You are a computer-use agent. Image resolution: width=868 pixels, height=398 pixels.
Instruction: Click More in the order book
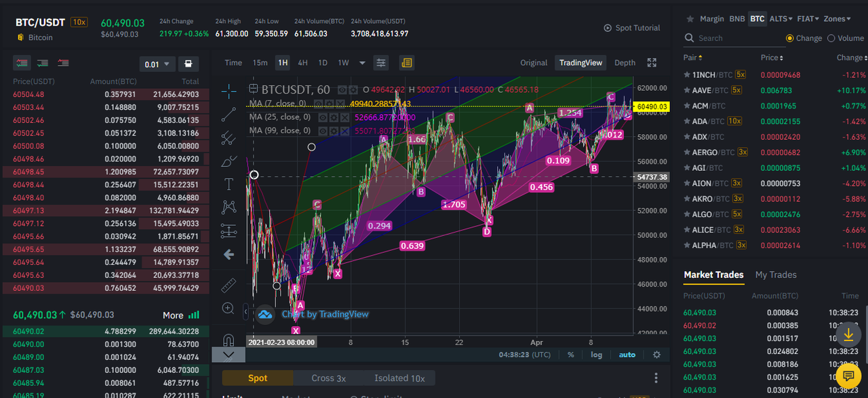(x=173, y=315)
